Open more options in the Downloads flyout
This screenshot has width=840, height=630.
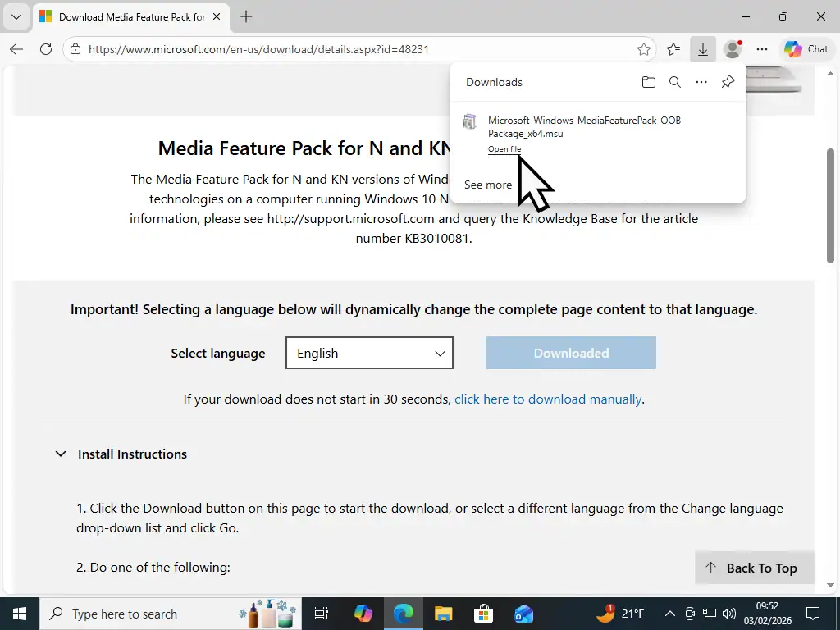pos(701,82)
